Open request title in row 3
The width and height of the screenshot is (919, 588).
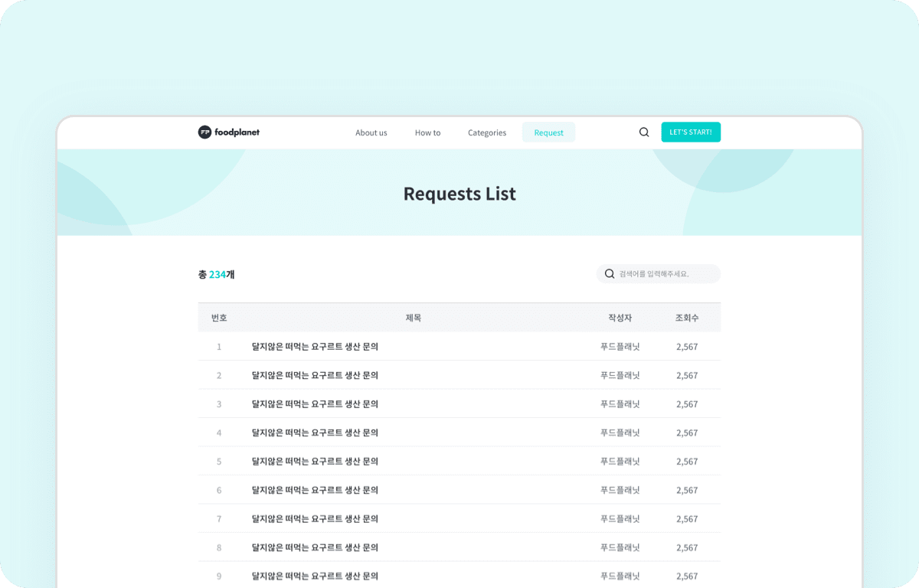(x=315, y=404)
